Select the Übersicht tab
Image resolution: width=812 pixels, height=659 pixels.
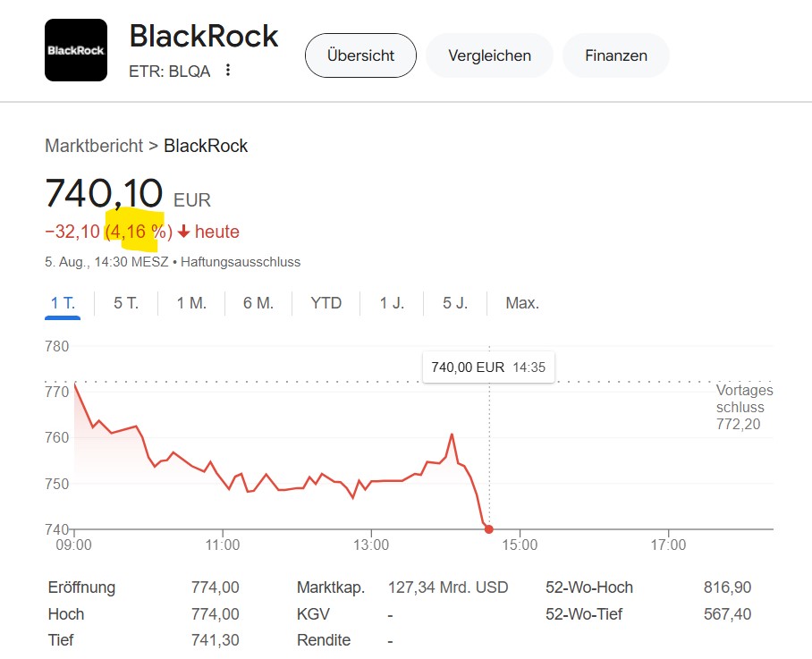click(360, 55)
